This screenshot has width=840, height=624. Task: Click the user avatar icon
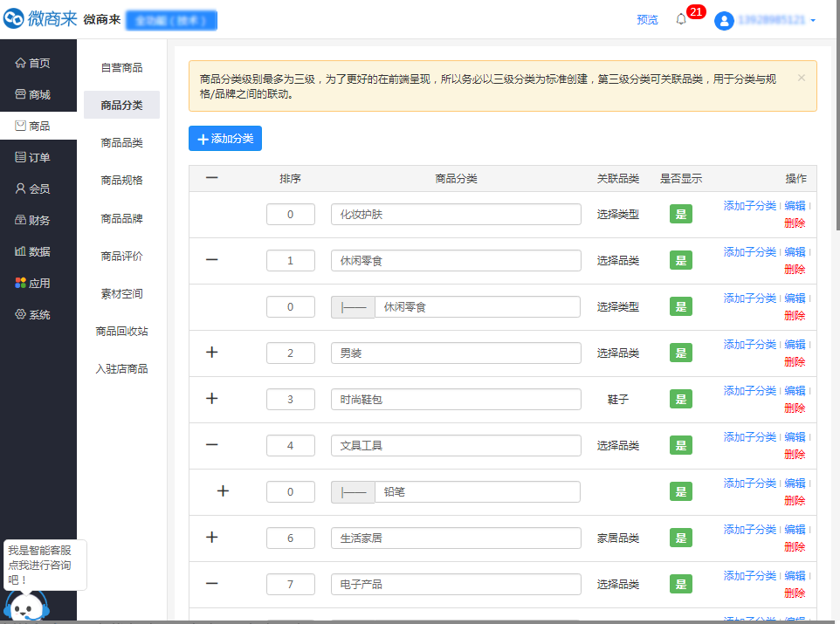click(x=724, y=20)
